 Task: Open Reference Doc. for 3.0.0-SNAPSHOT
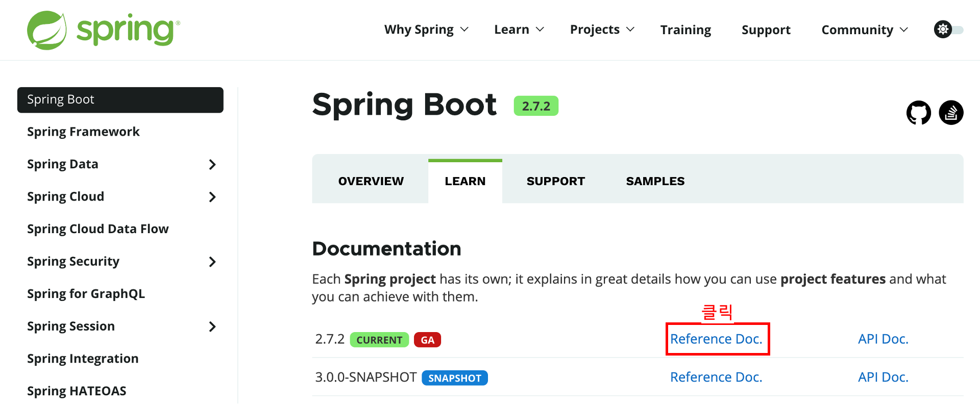coord(716,377)
